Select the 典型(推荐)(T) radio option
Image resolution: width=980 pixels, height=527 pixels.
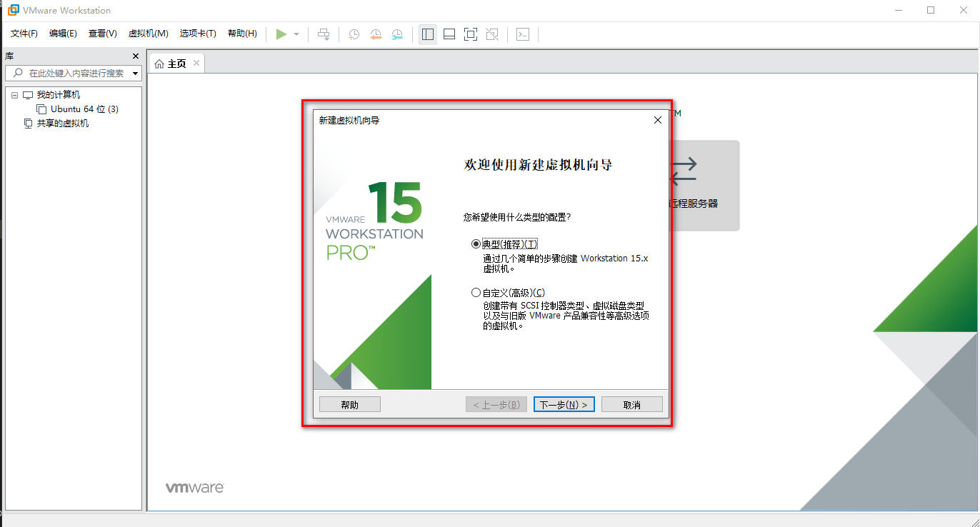[x=476, y=244]
